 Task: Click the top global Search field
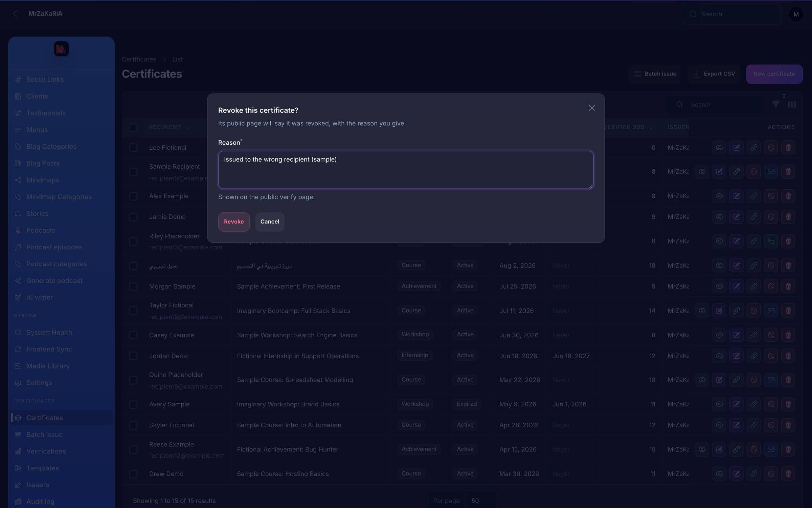pos(732,14)
